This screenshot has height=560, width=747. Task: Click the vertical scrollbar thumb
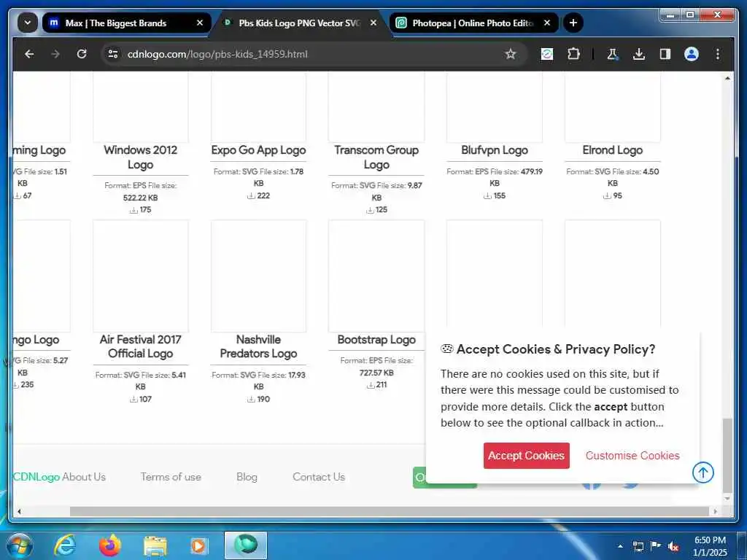[x=727, y=456]
